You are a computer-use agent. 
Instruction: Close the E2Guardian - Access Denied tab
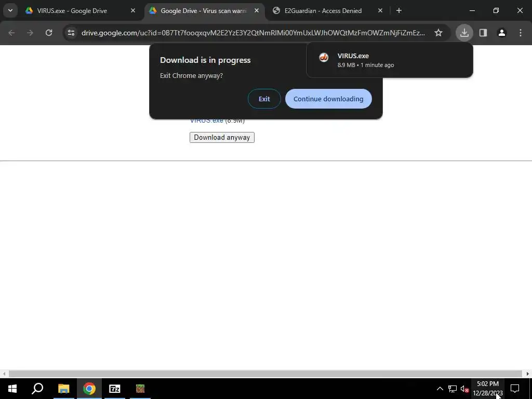click(x=380, y=10)
